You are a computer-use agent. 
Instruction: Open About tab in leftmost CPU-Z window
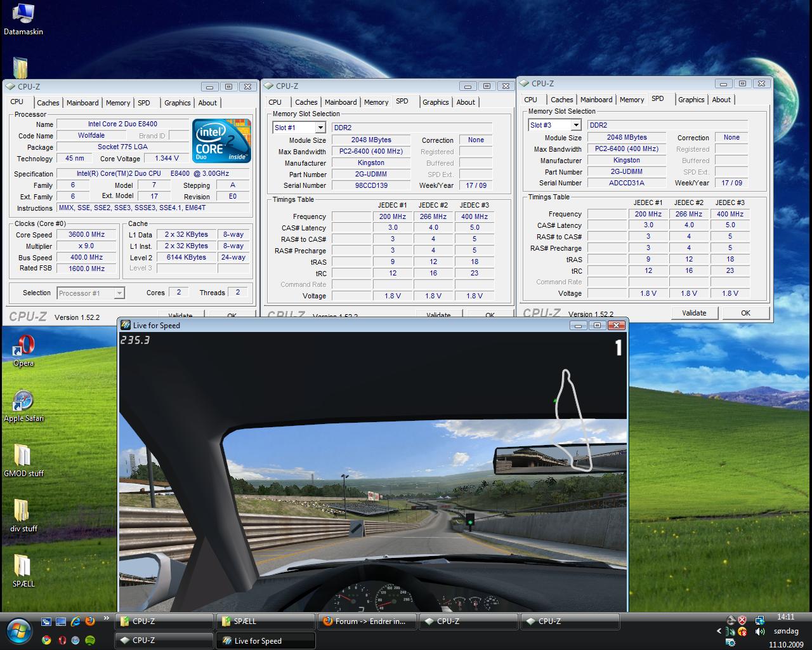click(207, 103)
